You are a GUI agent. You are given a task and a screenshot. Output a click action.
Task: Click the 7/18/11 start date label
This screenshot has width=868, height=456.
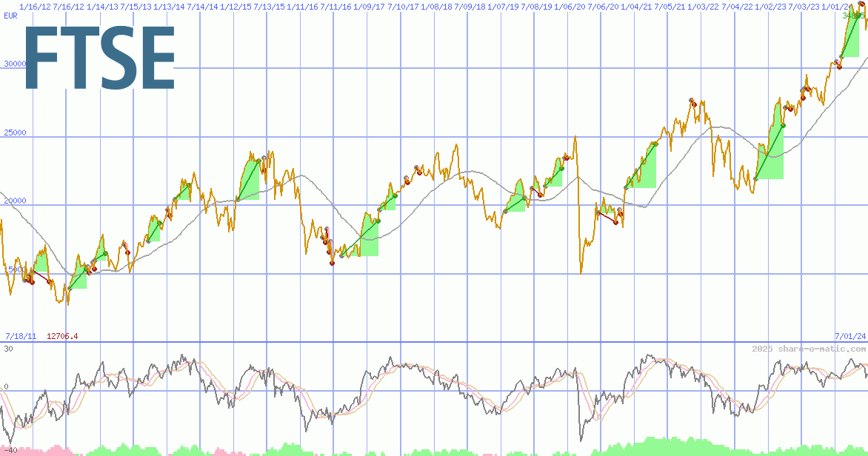pyautogui.click(x=21, y=336)
